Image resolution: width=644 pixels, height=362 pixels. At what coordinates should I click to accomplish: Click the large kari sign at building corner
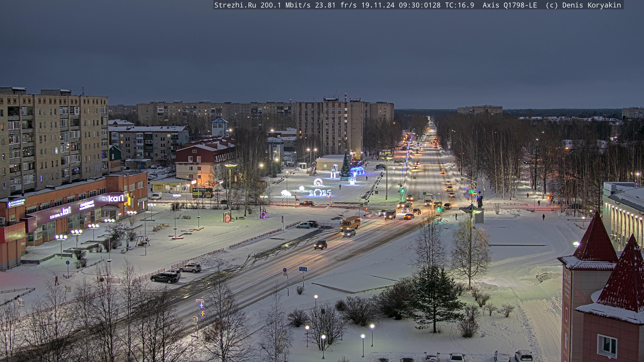(x=116, y=198)
